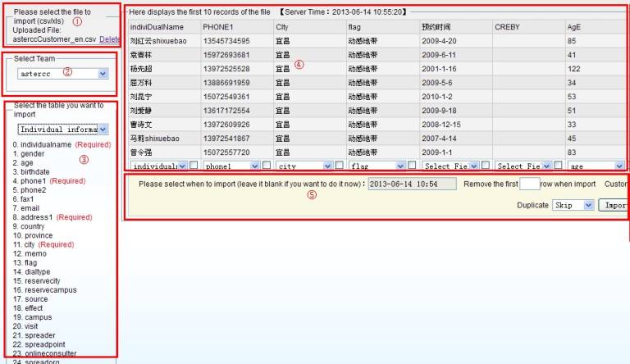Screen dimensions: 630x364
Task: Select 10. province in the field list
Action: coord(33,235)
